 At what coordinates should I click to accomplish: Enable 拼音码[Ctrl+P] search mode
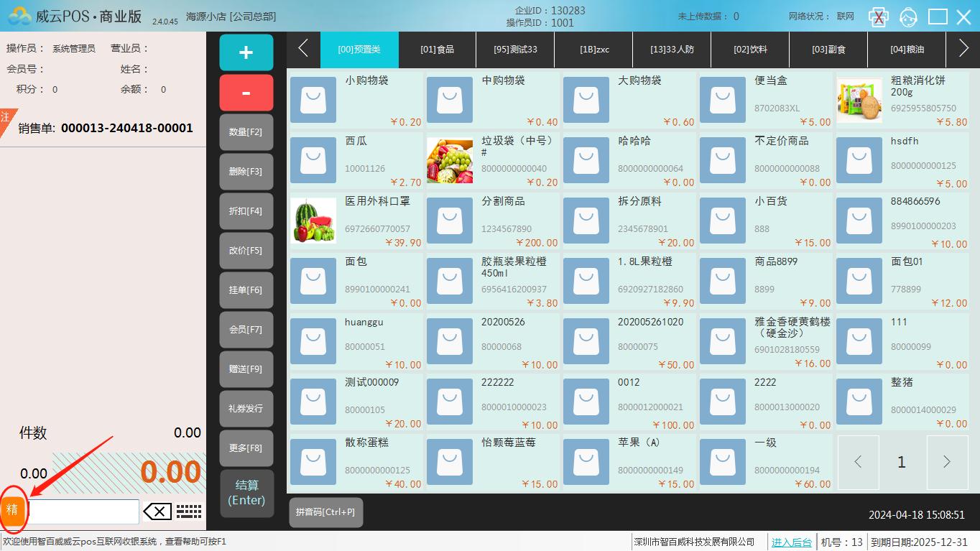(x=325, y=512)
